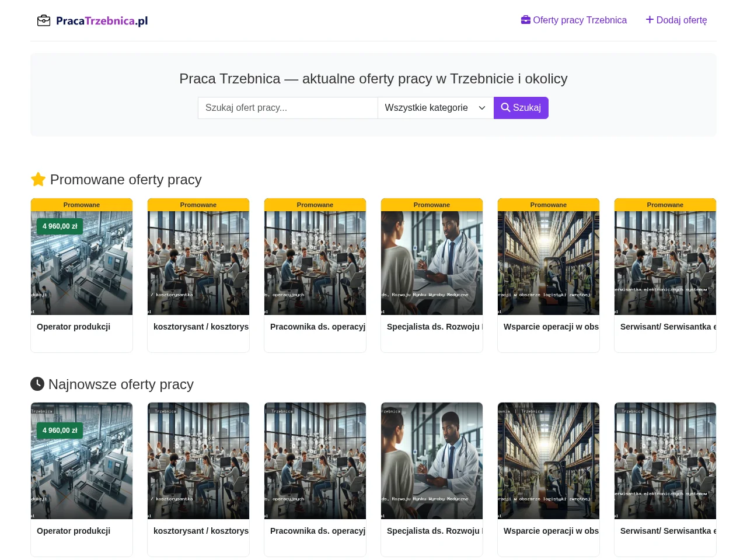The image size is (747, 560).
Task: Click 4 960,00 zł badge in Najnowsze section
Action: coord(60,430)
